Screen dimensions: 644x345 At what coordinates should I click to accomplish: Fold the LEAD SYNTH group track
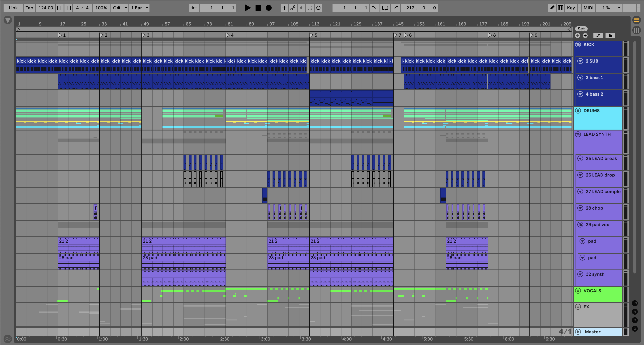pos(578,134)
